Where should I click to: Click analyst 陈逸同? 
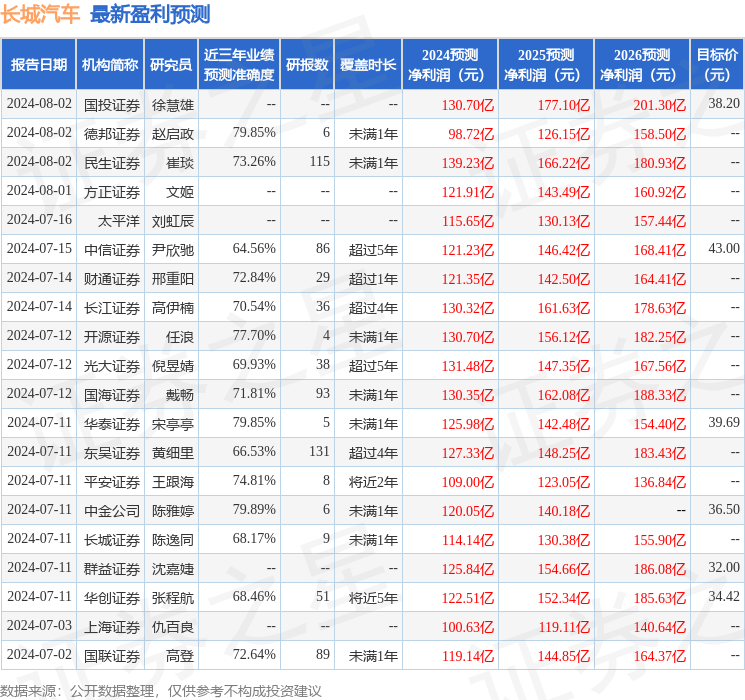(x=172, y=540)
